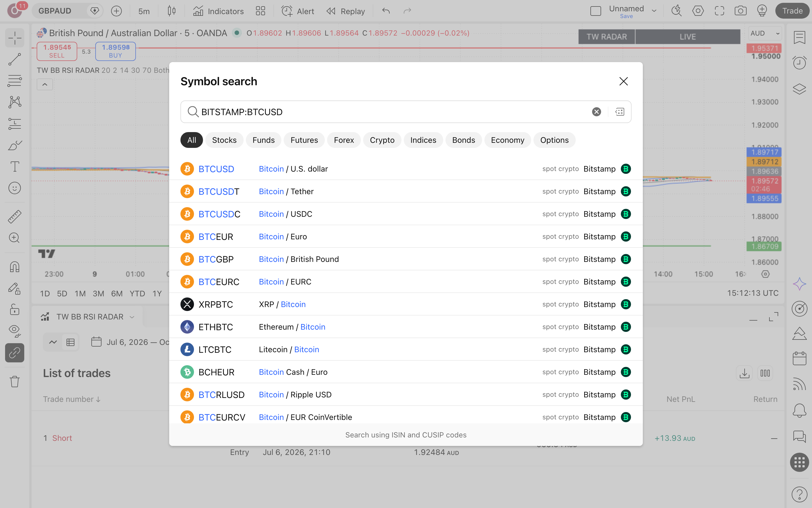Click the trash remove objects icon
The width and height of the screenshot is (812, 508).
pos(15,381)
